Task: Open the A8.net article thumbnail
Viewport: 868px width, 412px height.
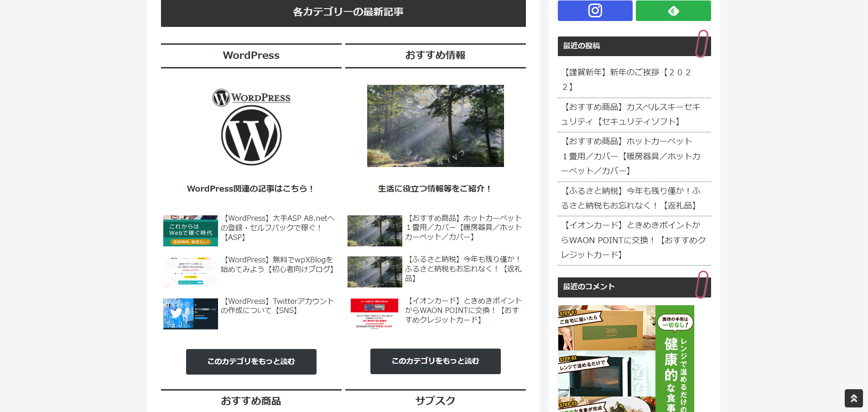Action: click(x=190, y=230)
